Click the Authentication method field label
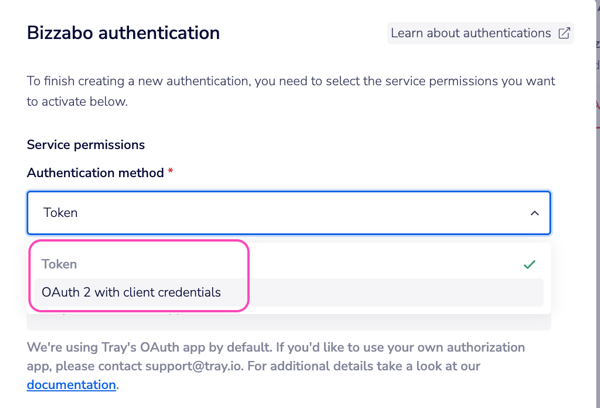The image size is (600, 408). point(95,173)
